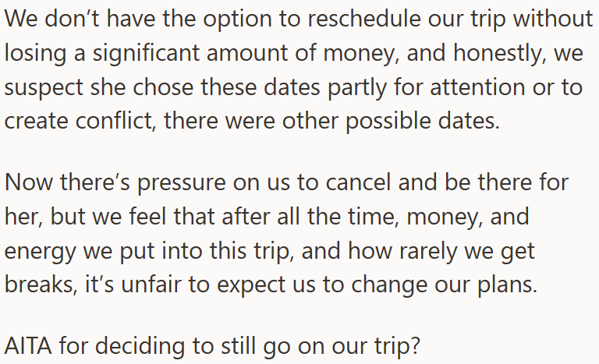Image resolution: width=599 pixels, height=364 pixels.
Task: Click the word "significant"
Action: (146, 54)
